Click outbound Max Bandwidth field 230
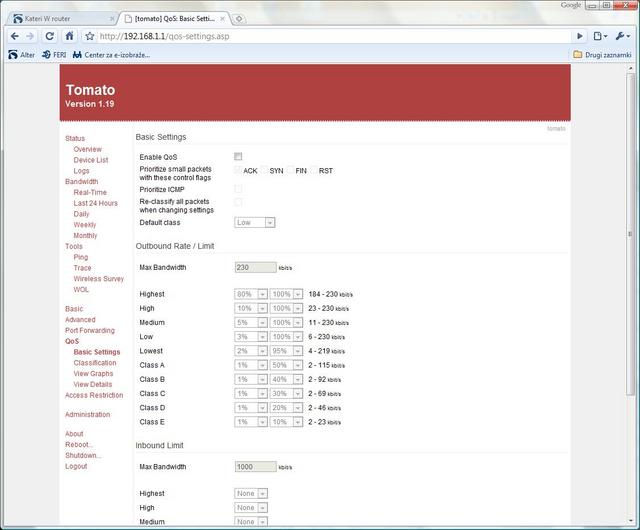Image resolution: width=640 pixels, height=530 pixels. pyautogui.click(x=256, y=267)
